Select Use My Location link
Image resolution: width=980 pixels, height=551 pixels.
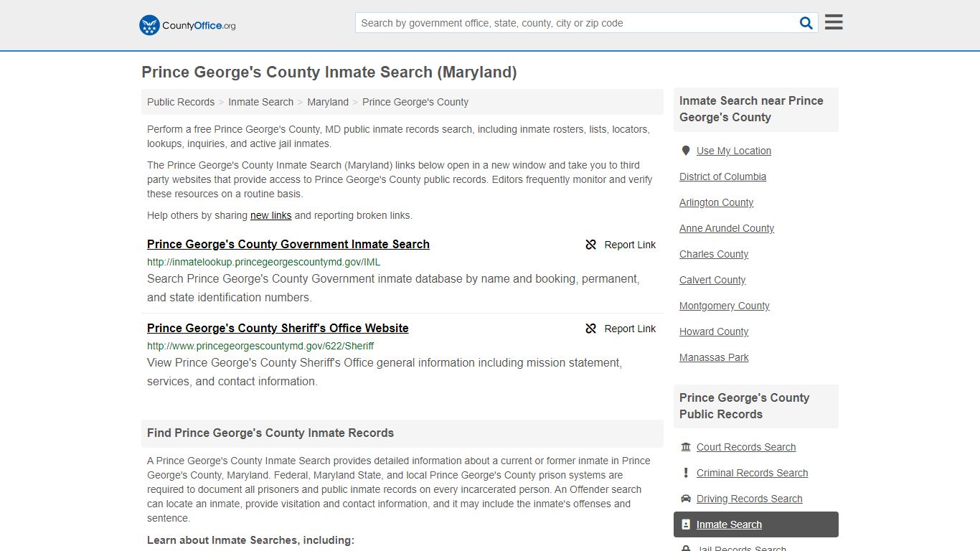734,151
